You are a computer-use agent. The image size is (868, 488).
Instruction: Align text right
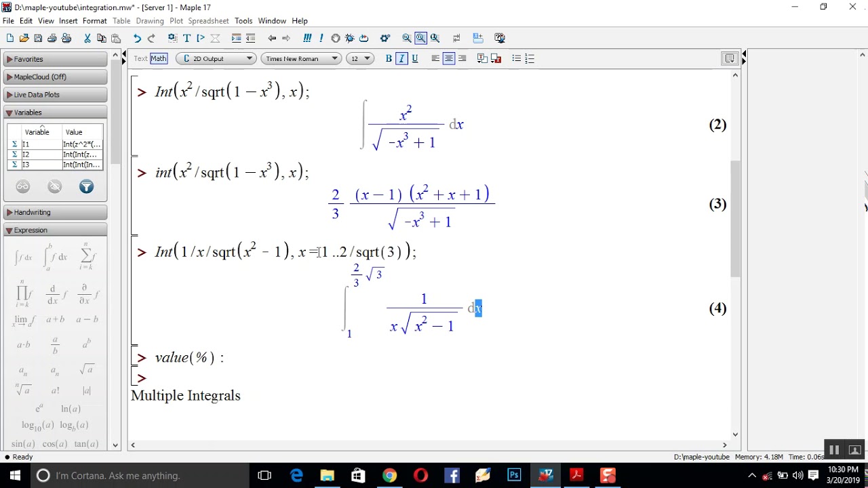tap(462, 59)
